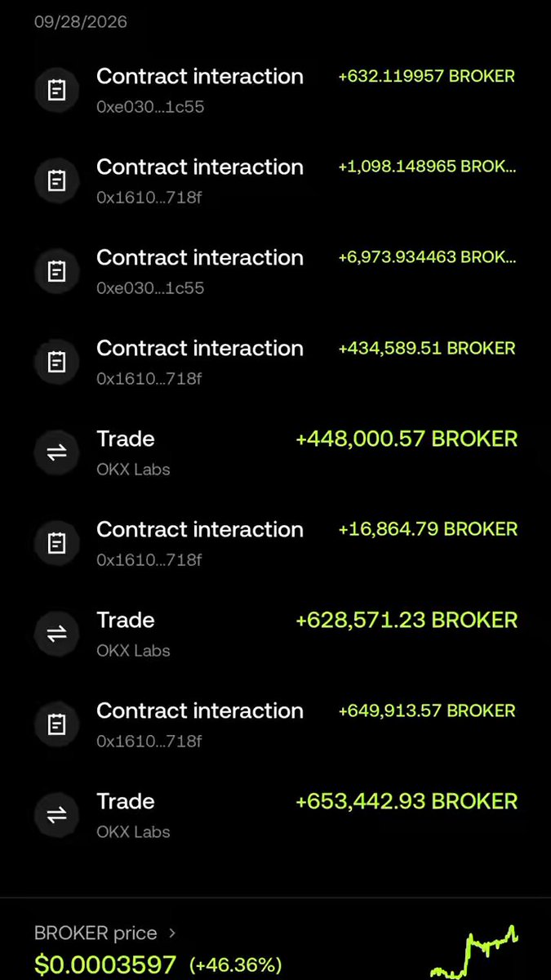Open the +649,913.57 BROKER amount
Screen dimensions: 551x980
point(427,711)
